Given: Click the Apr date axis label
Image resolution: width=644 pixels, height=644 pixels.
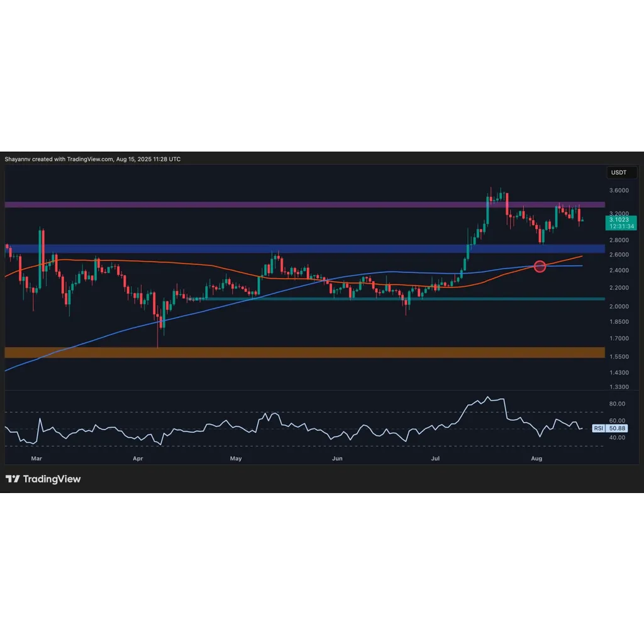Looking at the screenshot, I should 138,458.
